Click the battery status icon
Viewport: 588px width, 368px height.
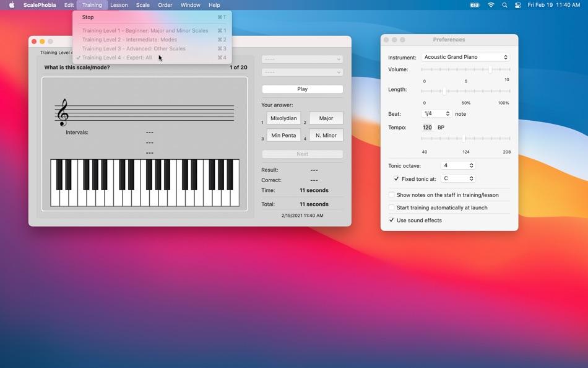[x=475, y=5]
